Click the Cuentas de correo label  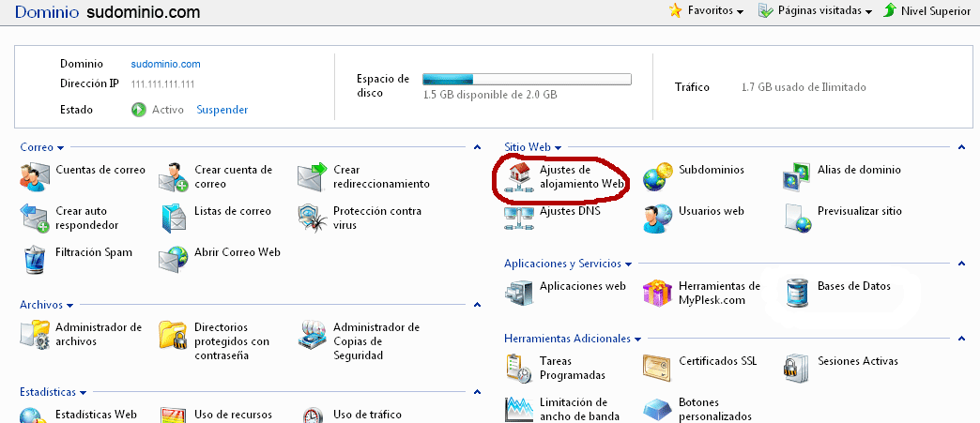(100, 170)
